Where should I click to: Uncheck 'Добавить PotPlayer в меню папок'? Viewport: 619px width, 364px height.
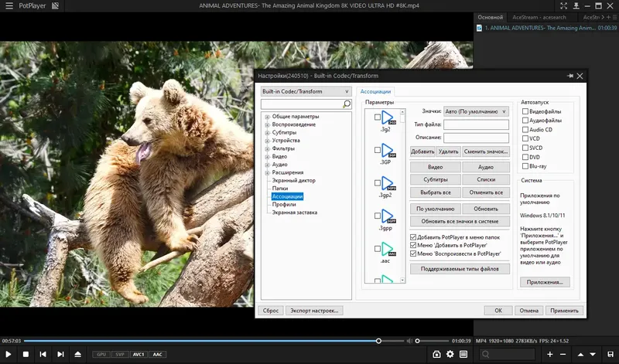pos(413,236)
